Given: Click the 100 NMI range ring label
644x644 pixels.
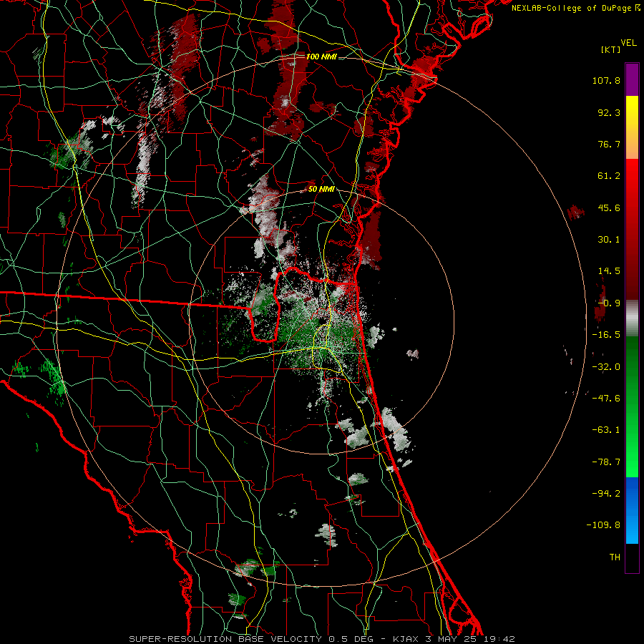Looking at the screenshot, I should (x=321, y=57).
